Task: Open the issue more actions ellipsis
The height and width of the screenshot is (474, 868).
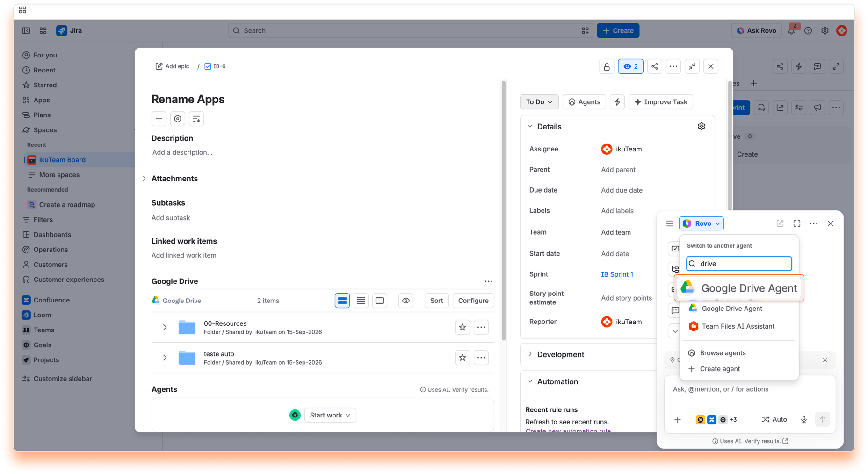Action: click(673, 66)
